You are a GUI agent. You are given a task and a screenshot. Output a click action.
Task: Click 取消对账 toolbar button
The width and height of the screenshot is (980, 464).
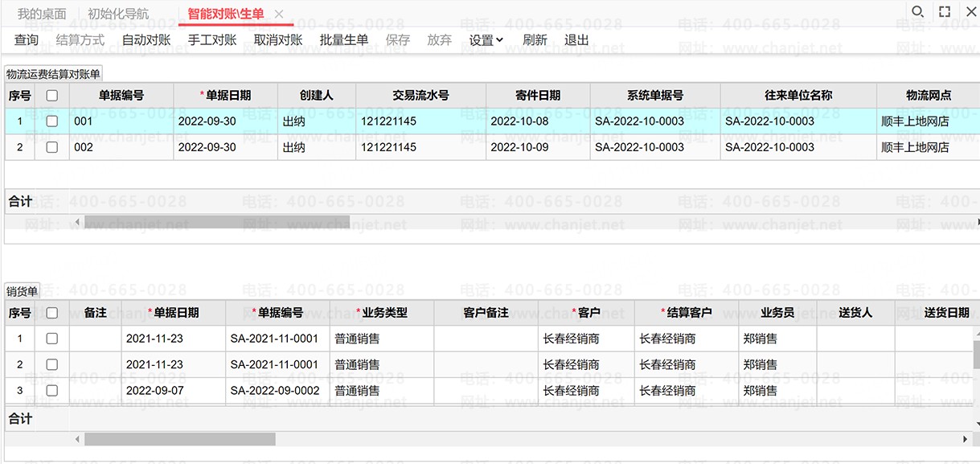[x=278, y=40]
